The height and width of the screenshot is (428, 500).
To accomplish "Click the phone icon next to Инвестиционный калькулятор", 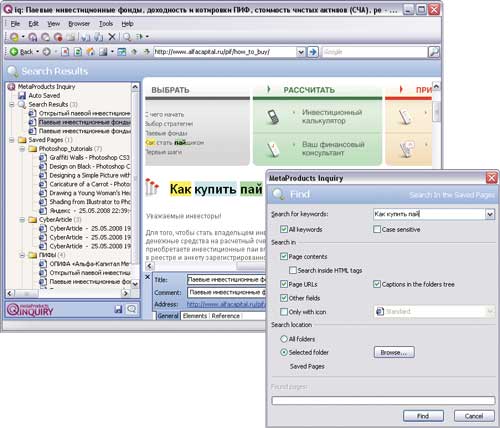I will [273, 117].
